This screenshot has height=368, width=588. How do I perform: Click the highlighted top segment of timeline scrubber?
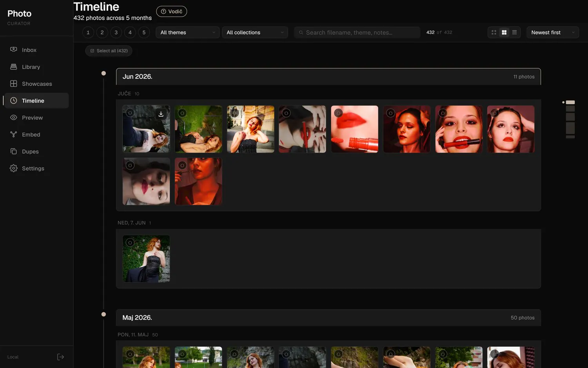pyautogui.click(x=570, y=102)
